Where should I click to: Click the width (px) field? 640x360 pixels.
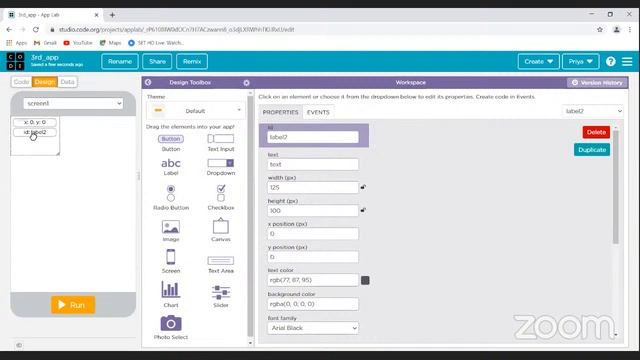(x=313, y=187)
